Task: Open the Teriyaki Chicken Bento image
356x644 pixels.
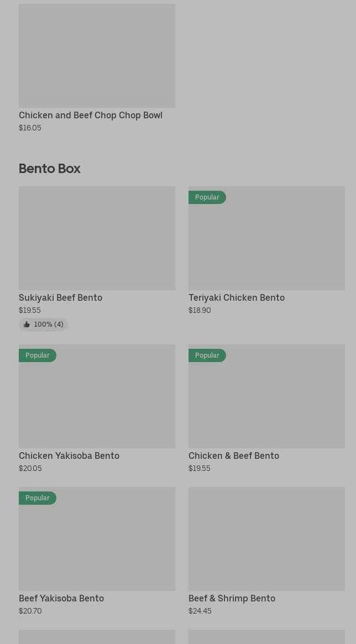Action: click(x=266, y=243)
